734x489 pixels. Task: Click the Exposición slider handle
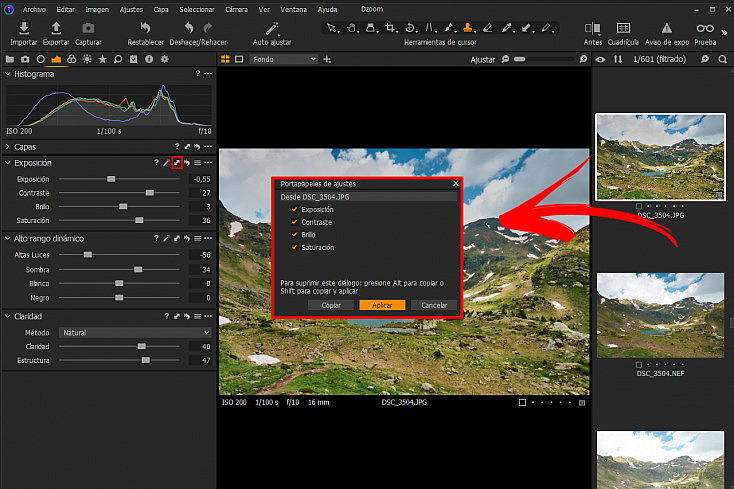point(111,179)
